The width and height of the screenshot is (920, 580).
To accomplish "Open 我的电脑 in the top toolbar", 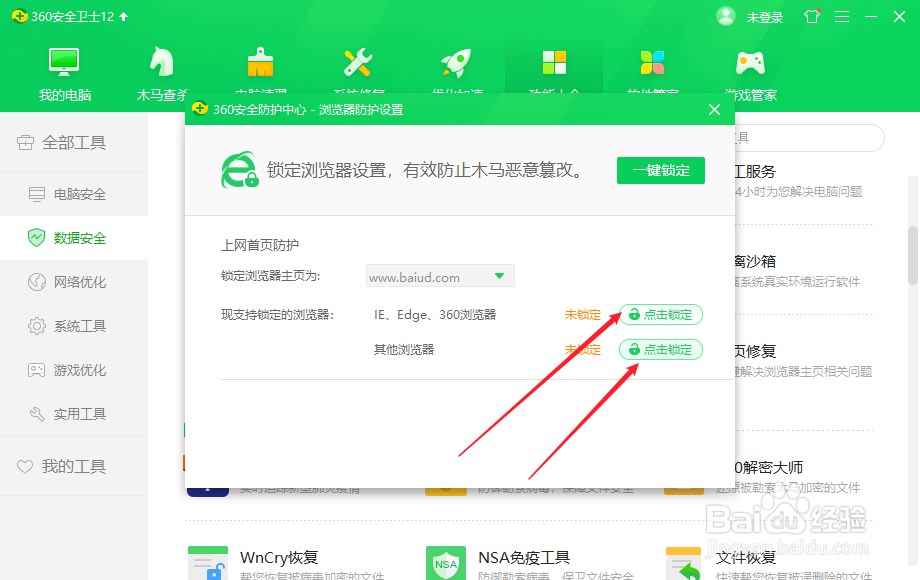I will 65,75.
